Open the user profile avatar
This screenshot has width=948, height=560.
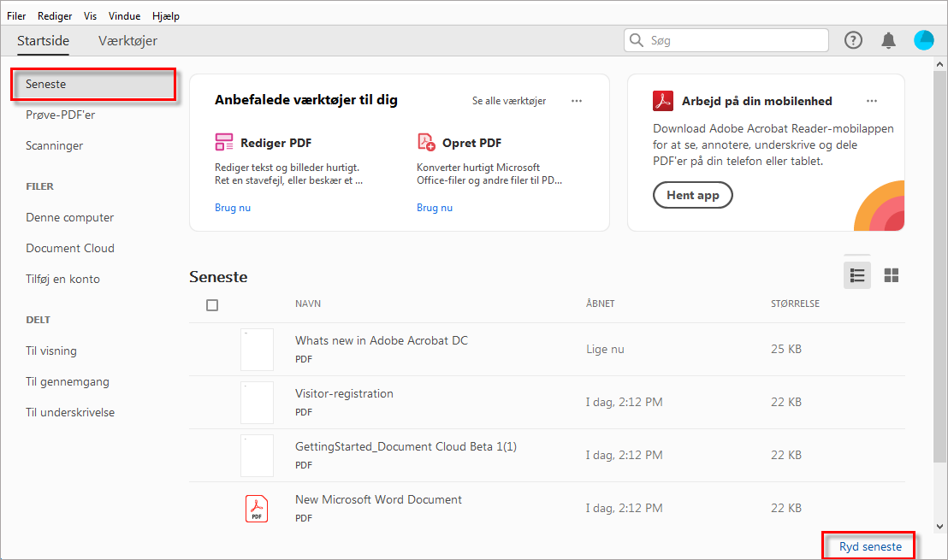[x=924, y=40]
